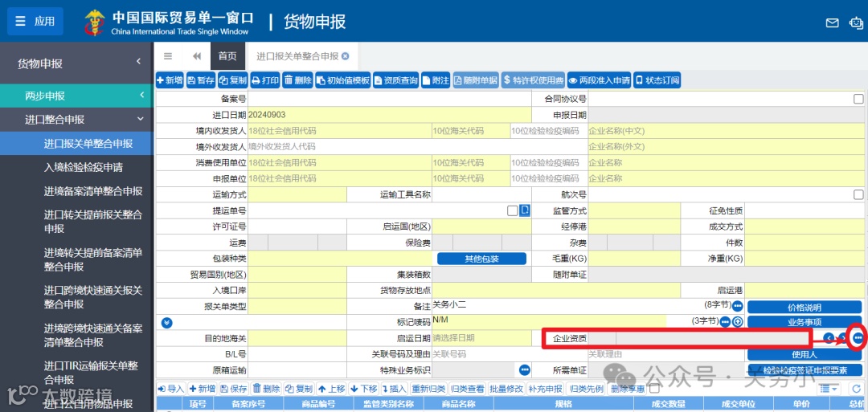Open the mail envelope icon
The width and height of the screenshot is (868, 412).
(x=832, y=22)
